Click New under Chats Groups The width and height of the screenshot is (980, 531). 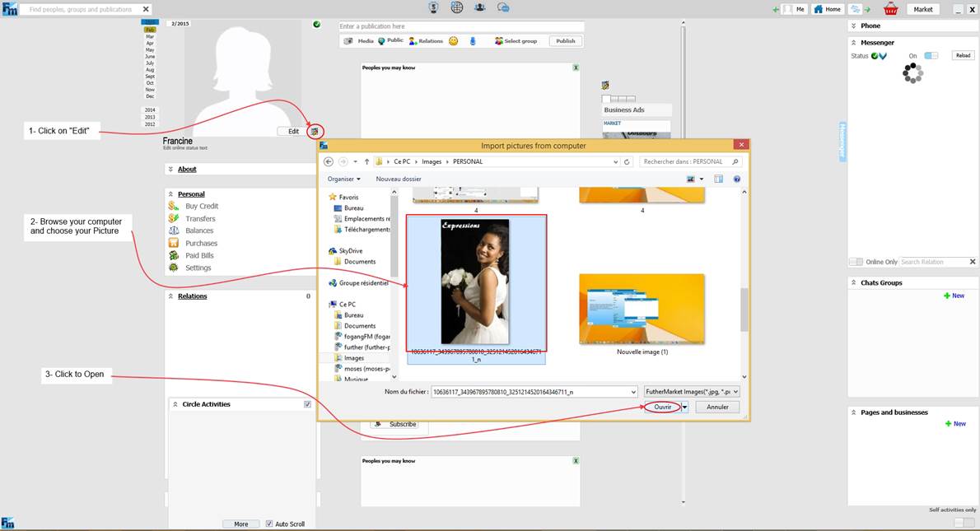(x=954, y=296)
